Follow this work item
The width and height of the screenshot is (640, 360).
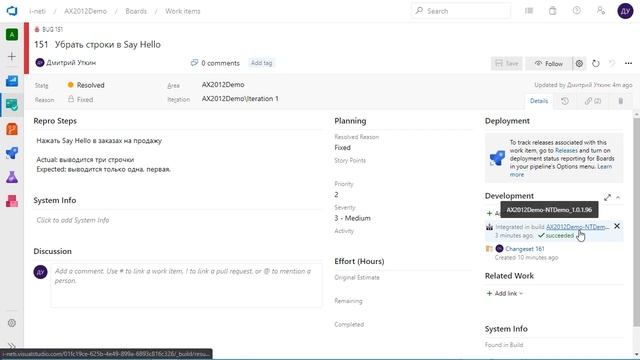point(549,63)
